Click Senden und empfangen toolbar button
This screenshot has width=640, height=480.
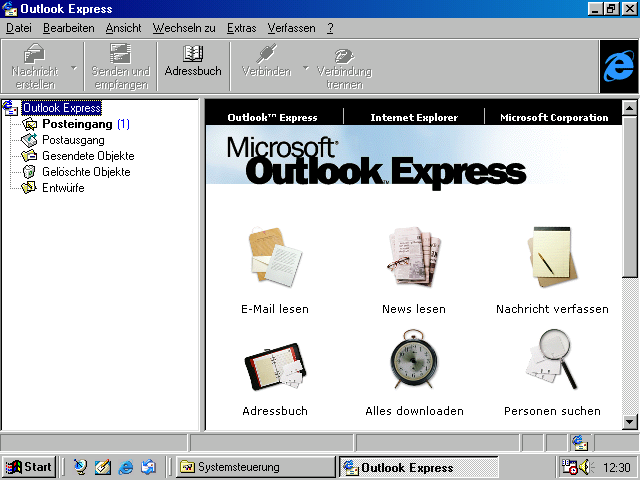pyautogui.click(x=120, y=67)
